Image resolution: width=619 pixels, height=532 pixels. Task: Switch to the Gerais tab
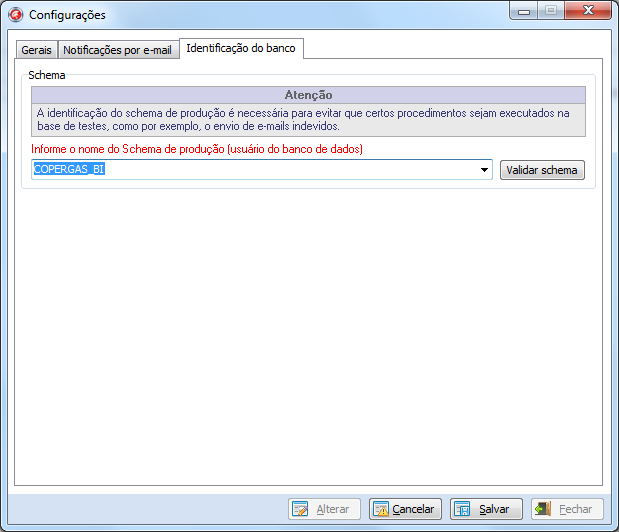37,50
